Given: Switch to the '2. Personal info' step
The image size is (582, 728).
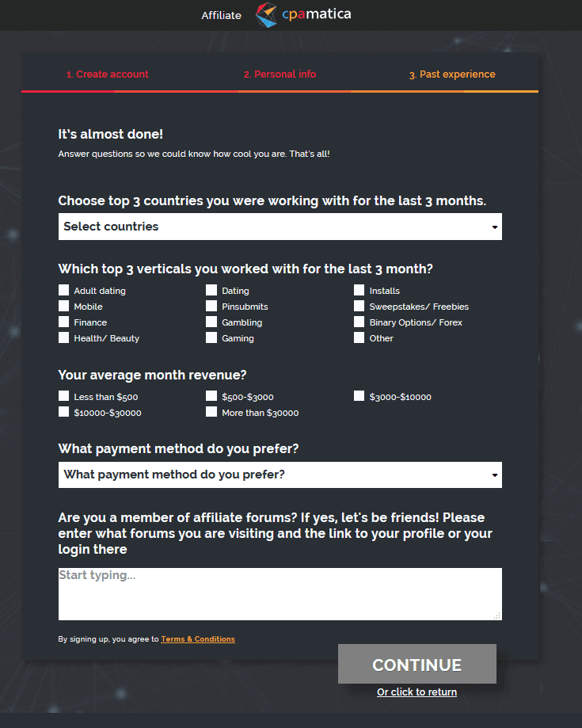Looking at the screenshot, I should 280,74.
